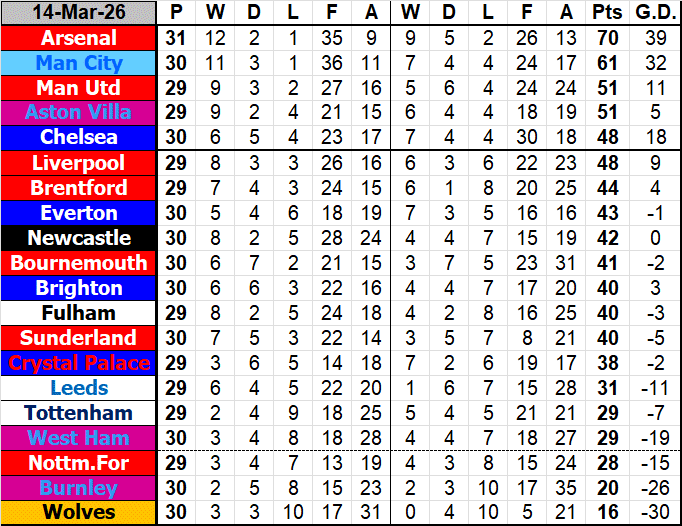This screenshot has width=682, height=526.
Task: Click the Arsenal team name cell
Action: (x=79, y=38)
